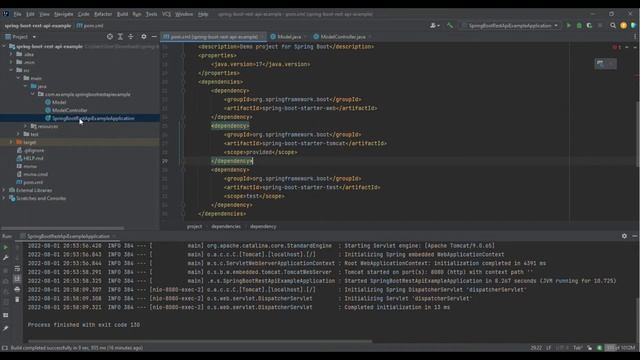Select ModelController class in project tree
Viewport: 640px width, 360px height.
pyautogui.click(x=69, y=110)
